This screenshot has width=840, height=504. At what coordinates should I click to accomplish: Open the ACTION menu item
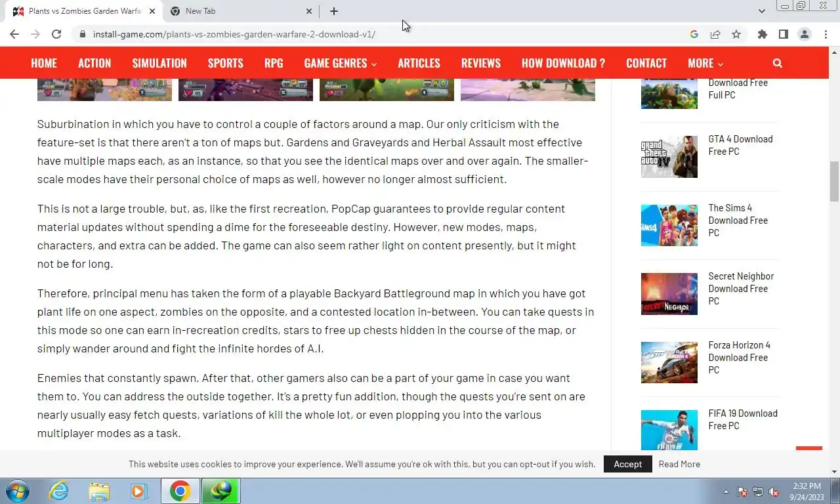click(x=94, y=63)
